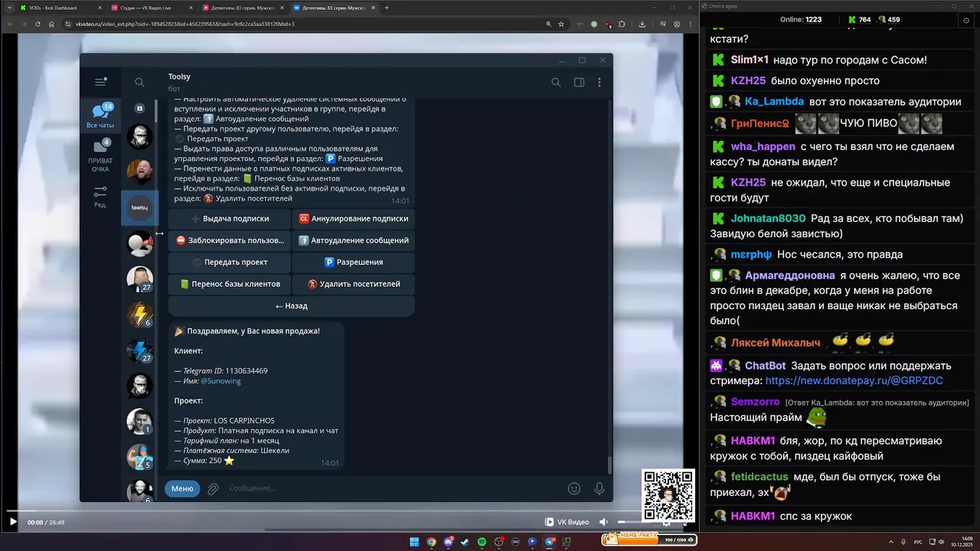The image size is (980, 551).
Task: Open the archived chats icon in the chat list
Action: (x=139, y=109)
